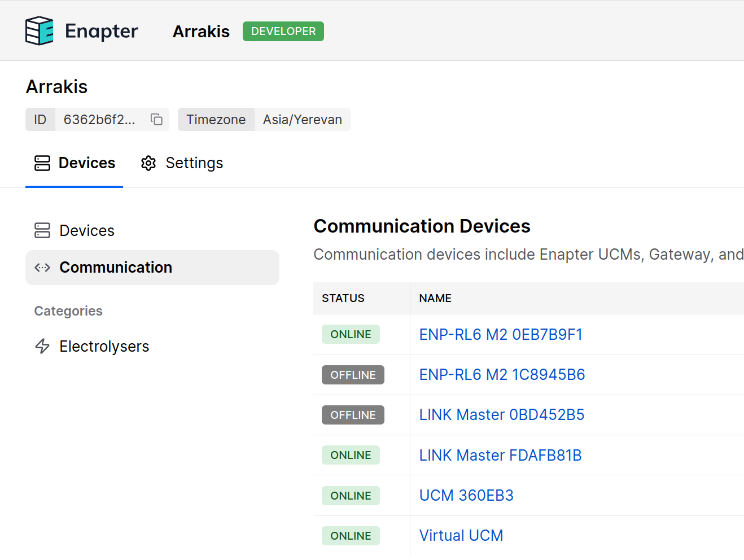Screen dimensions: 744x560
Task: Click the UCM 360EB3 link
Action: pos(466,495)
